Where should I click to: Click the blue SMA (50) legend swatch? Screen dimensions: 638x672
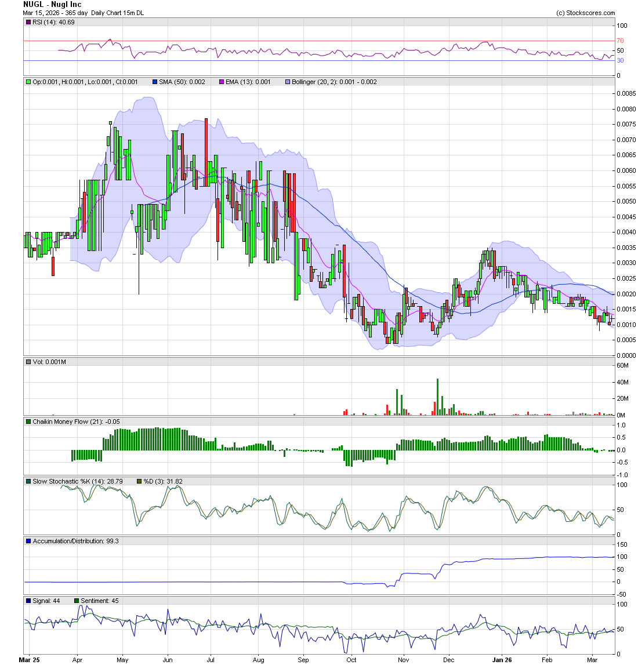155,82
